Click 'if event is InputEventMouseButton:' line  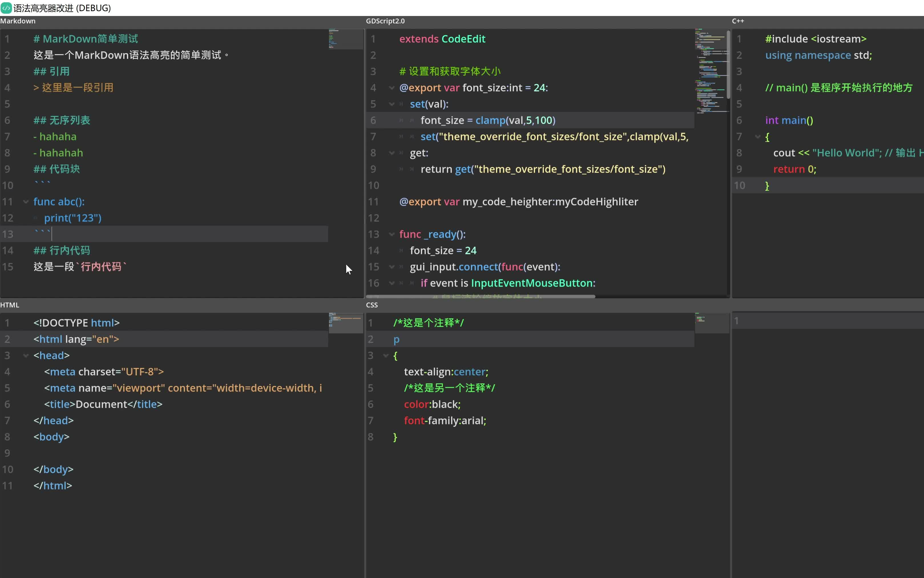pyautogui.click(x=508, y=283)
